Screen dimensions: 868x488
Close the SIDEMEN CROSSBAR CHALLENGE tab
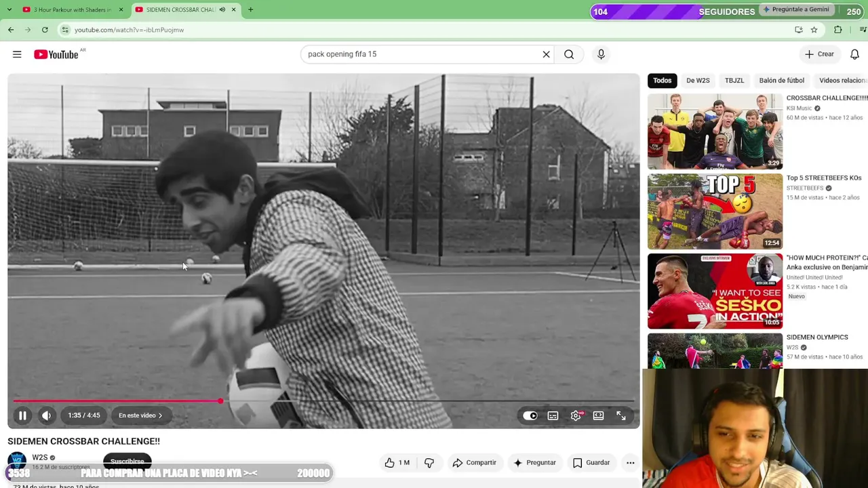click(233, 9)
